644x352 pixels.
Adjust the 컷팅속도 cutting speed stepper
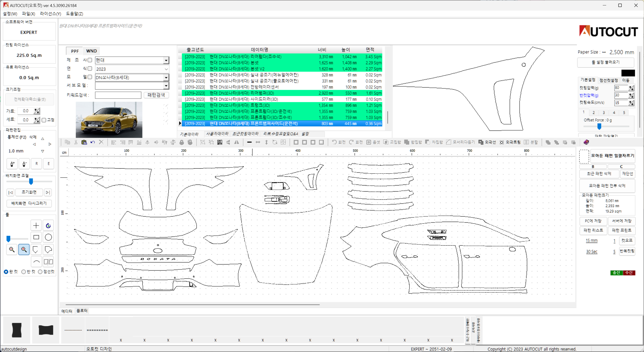point(631,103)
